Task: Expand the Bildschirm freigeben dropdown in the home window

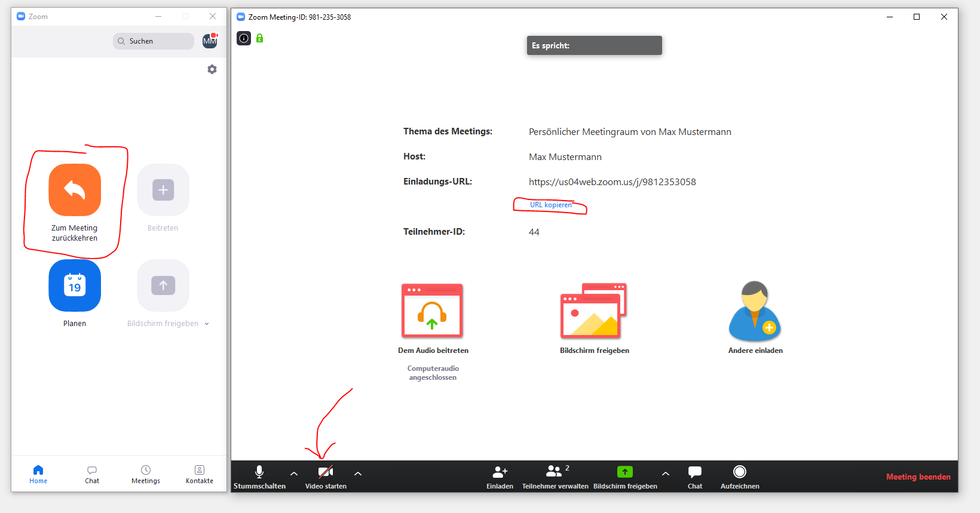Action: tap(207, 324)
